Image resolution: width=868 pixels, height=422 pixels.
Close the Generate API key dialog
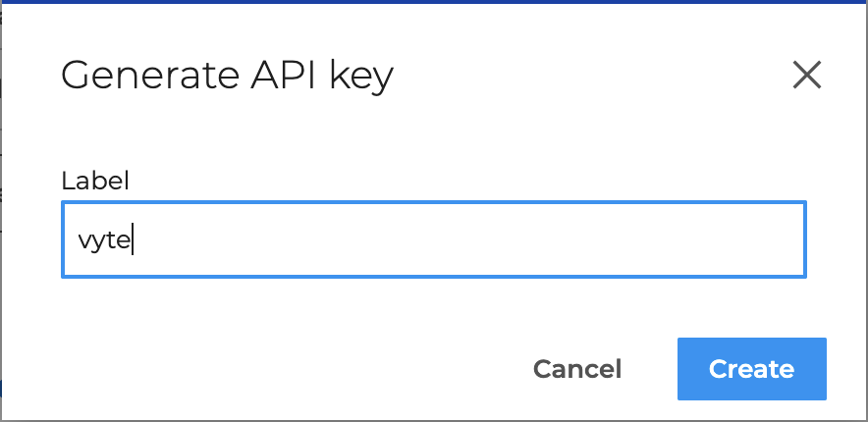[806, 76]
